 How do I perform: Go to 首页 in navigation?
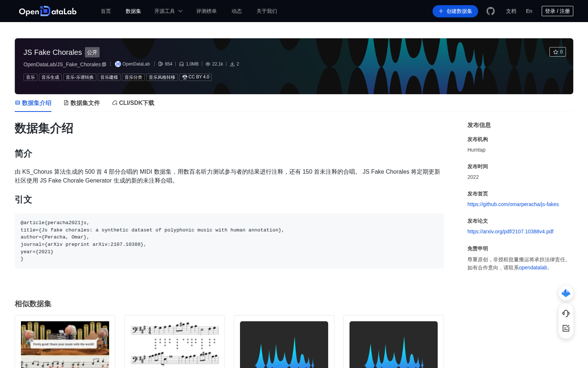[106, 11]
